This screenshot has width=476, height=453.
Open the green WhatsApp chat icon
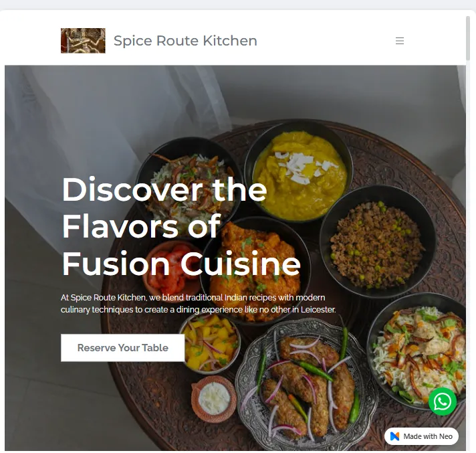[x=443, y=401]
